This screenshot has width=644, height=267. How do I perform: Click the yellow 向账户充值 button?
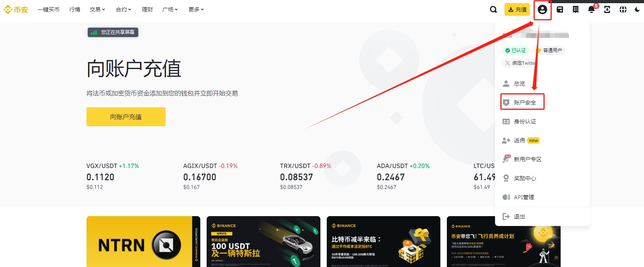pos(126,117)
